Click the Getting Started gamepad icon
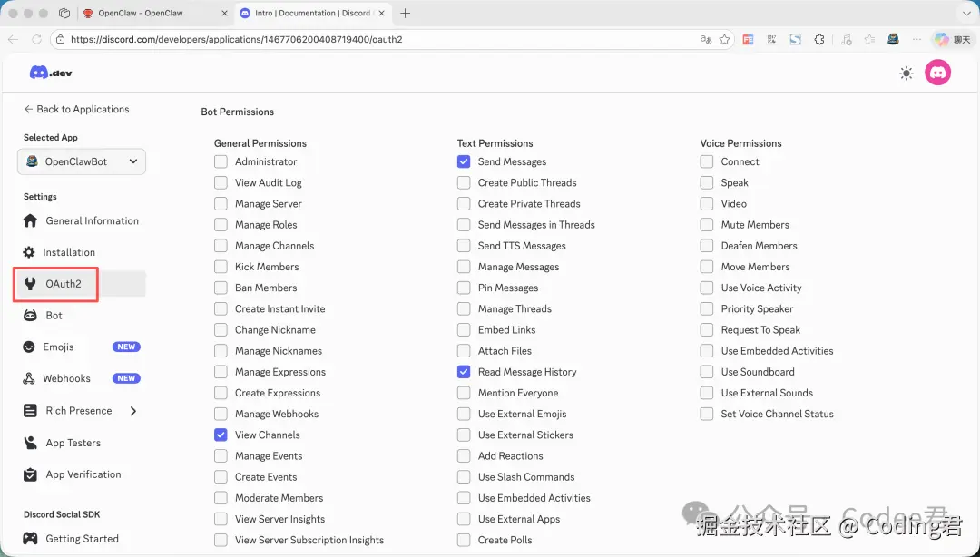This screenshot has width=980, height=557. (x=30, y=538)
